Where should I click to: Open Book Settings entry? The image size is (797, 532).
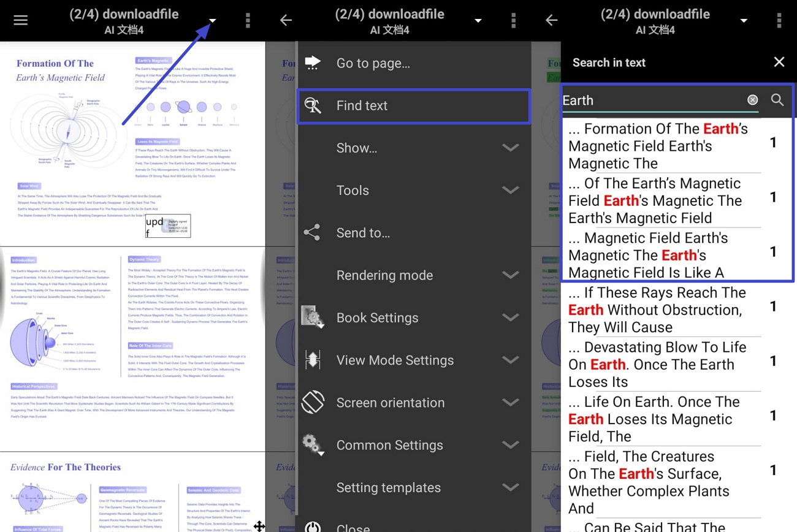(x=414, y=317)
